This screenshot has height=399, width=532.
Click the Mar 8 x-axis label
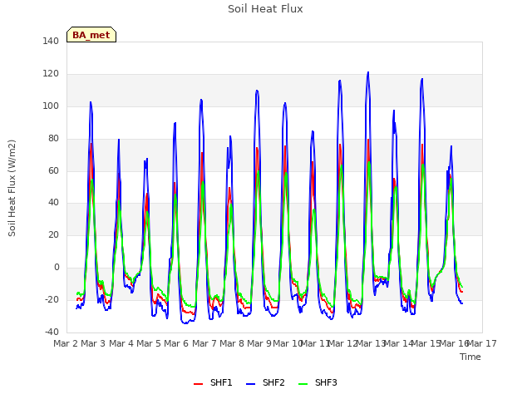click(x=232, y=343)
